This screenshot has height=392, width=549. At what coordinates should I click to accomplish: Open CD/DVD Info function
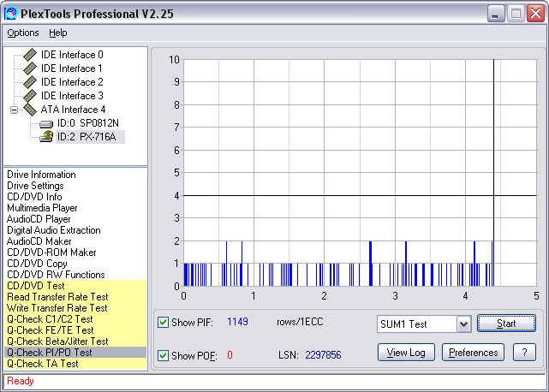click(x=34, y=197)
